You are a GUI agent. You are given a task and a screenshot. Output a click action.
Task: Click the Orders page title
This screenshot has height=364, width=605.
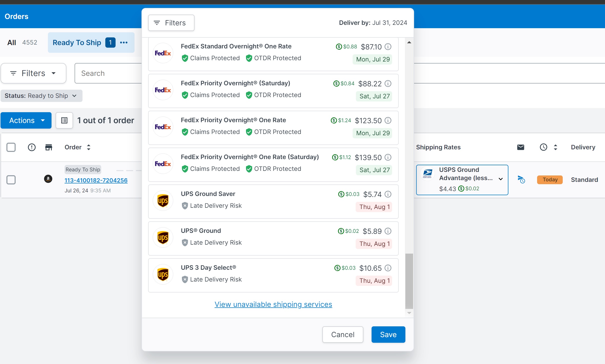(x=16, y=16)
